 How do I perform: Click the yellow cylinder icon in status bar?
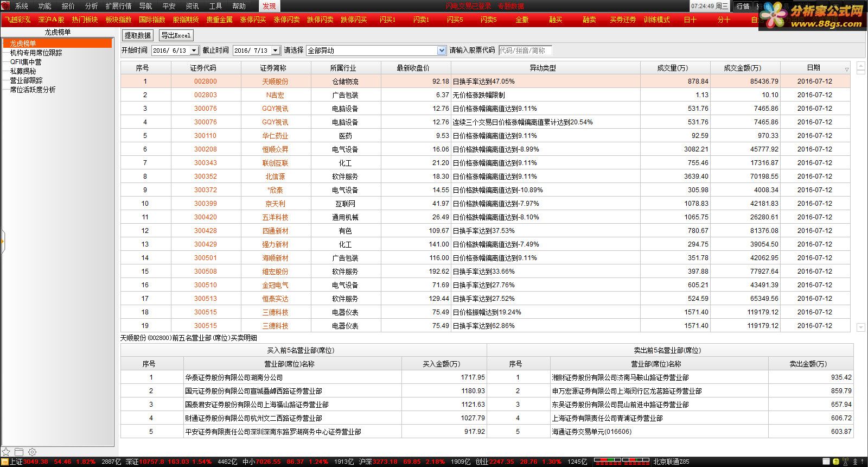[836, 462]
